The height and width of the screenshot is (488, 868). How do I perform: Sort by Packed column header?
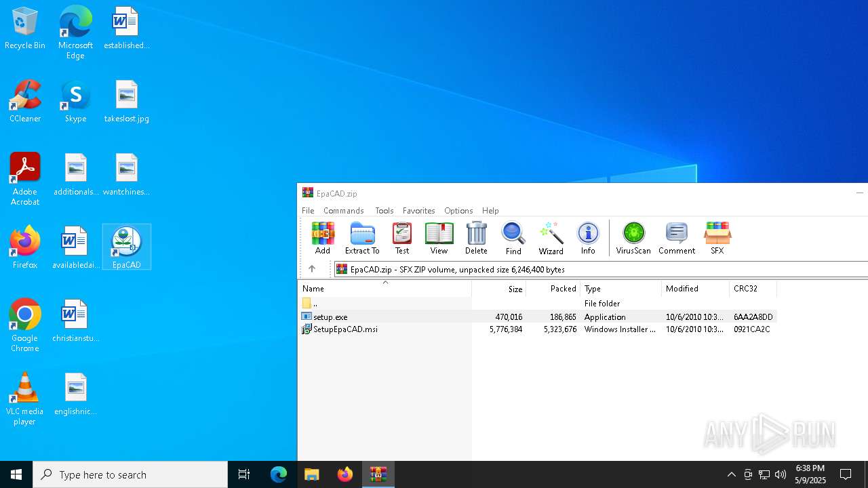[x=553, y=289]
